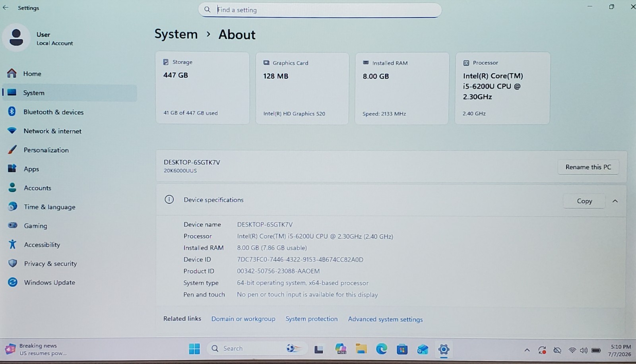This screenshot has height=364, width=636.
Task: Click the crossed-out cloud tray icon
Action: coord(557,350)
